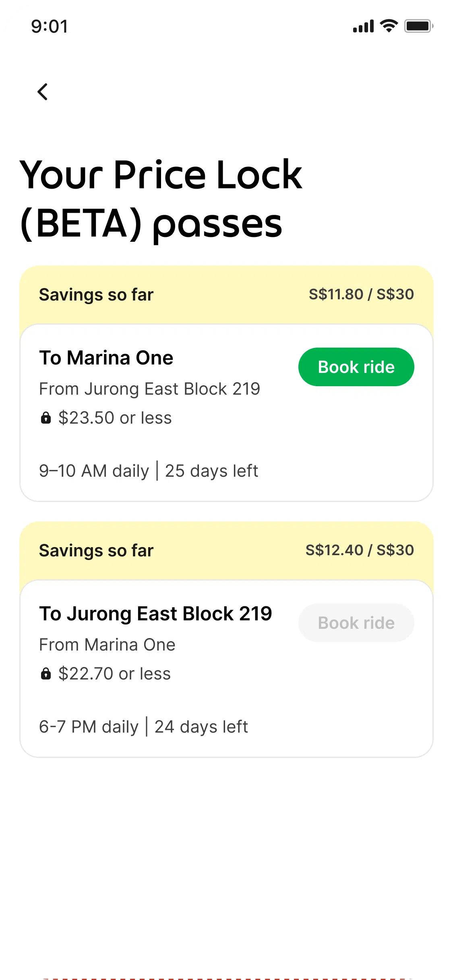Viewport: 453px width, 980px height.
Task: Tap the lock icon beside $22.70
Action: pos(46,674)
